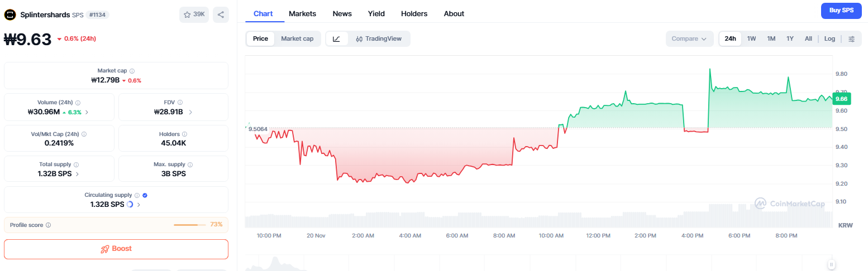Open the News tab
The width and height of the screenshot is (868, 271).
click(342, 13)
